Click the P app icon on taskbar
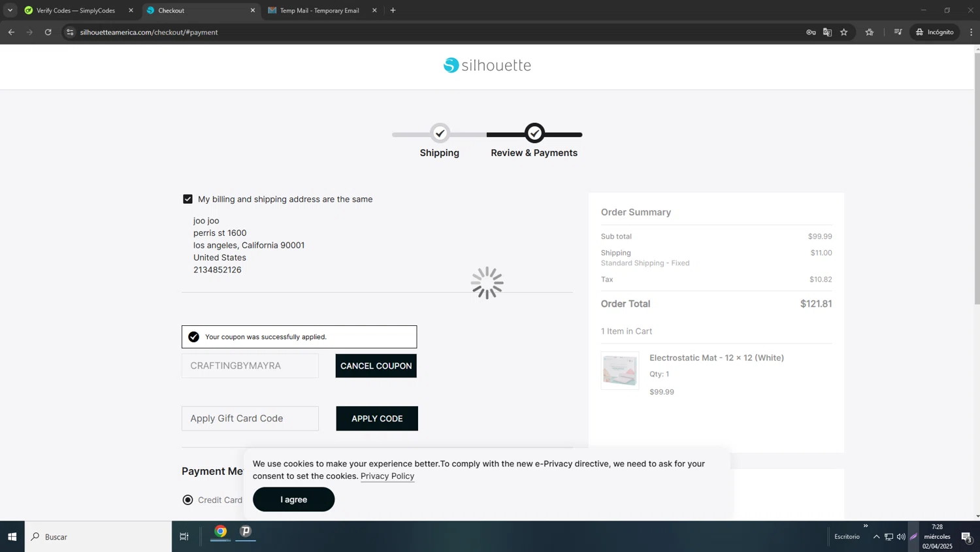The height and width of the screenshot is (552, 980). coord(246,531)
